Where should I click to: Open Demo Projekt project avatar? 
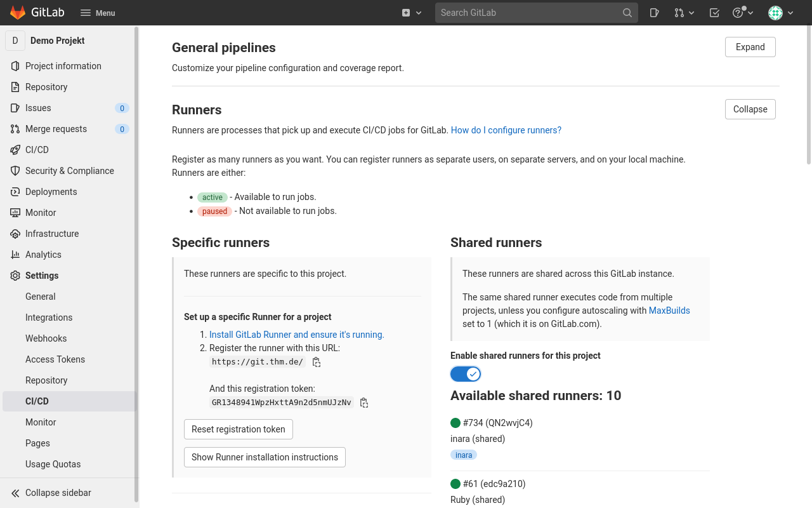(15, 41)
